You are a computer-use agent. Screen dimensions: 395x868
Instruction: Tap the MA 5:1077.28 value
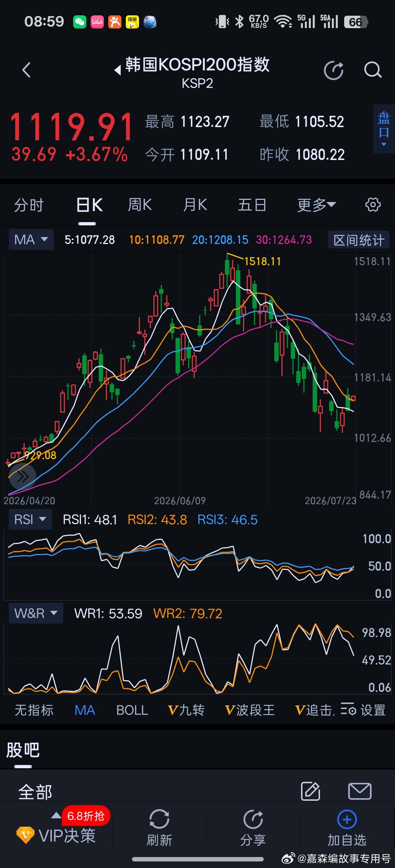(90, 240)
